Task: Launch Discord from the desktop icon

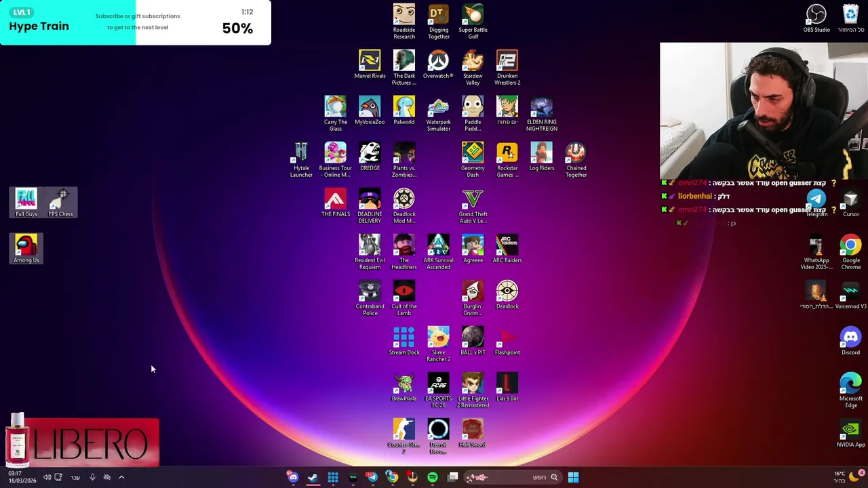Action: [x=850, y=341]
